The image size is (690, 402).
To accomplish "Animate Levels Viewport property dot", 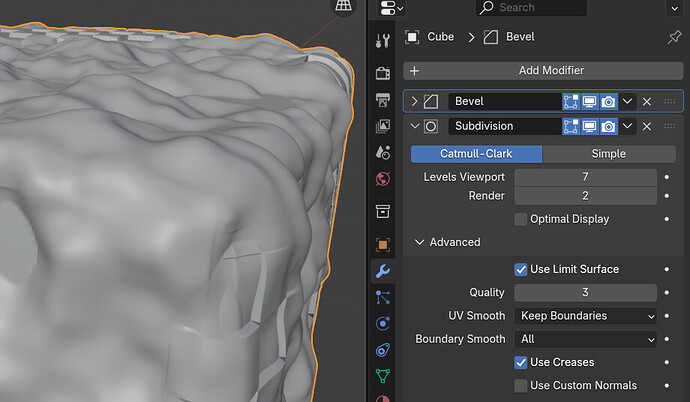I will (667, 177).
